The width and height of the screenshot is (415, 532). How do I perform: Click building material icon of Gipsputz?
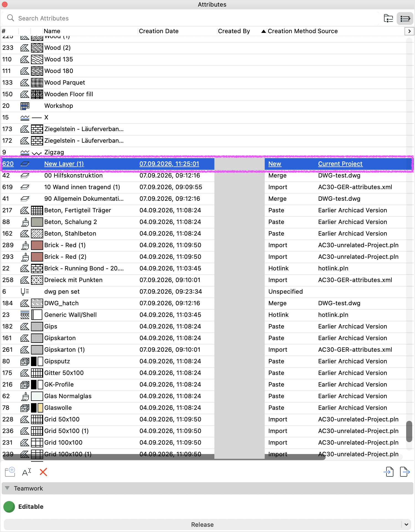(25, 361)
